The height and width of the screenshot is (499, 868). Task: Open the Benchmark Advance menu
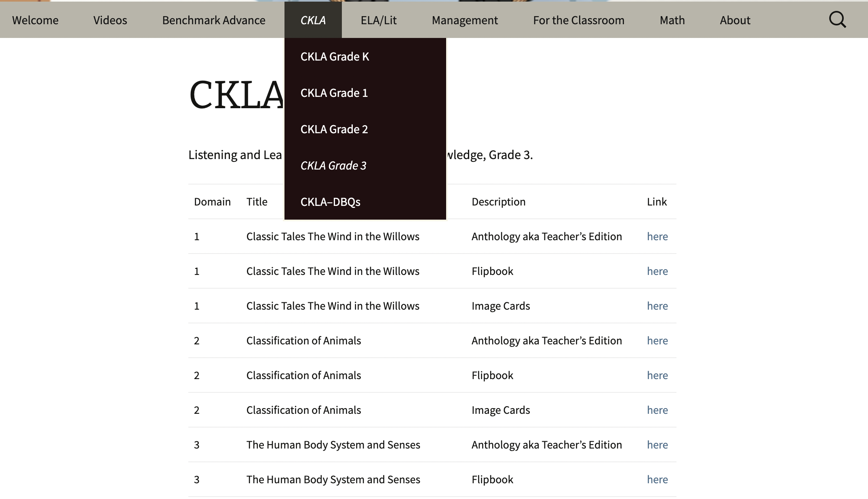(x=214, y=20)
